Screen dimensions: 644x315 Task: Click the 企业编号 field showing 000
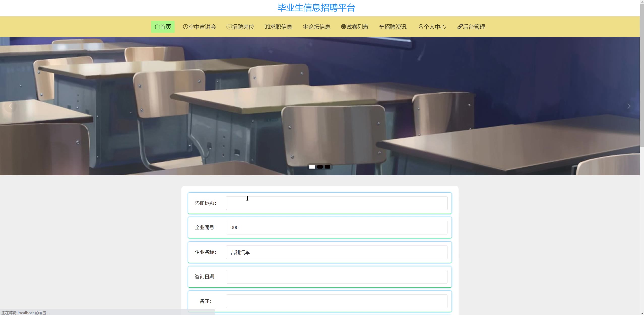[337, 227]
